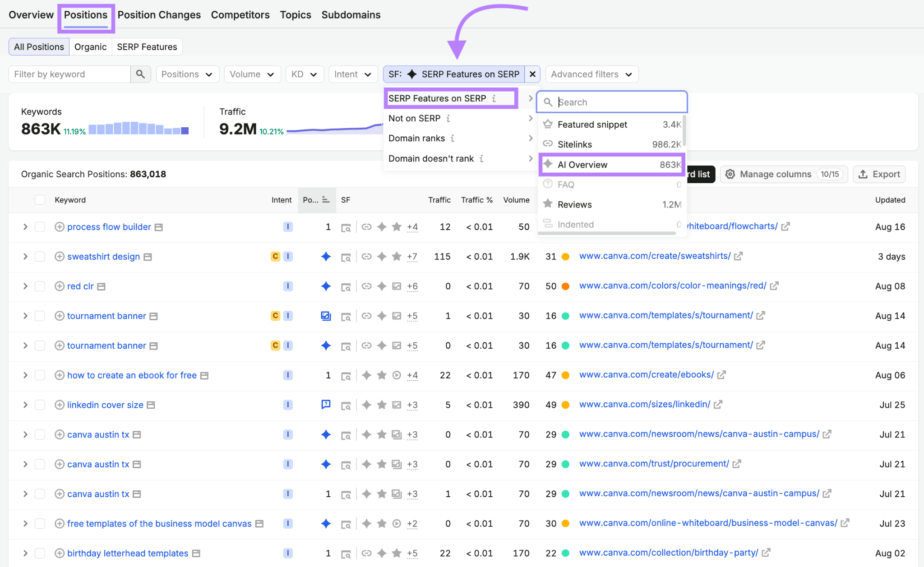Click image pack position icon for first 'tournament banner'

[326, 316]
